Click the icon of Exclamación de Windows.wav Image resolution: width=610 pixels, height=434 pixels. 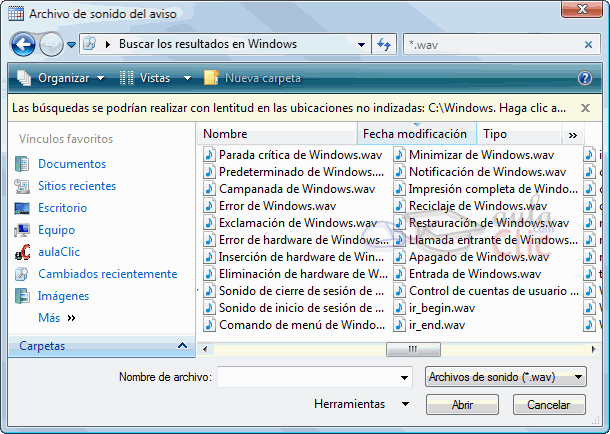pyautogui.click(x=209, y=223)
